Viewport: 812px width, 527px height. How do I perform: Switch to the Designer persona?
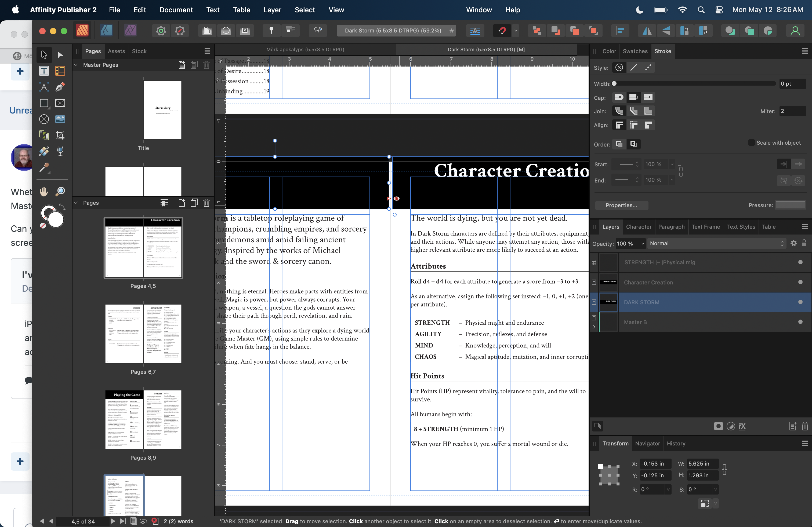(x=106, y=31)
